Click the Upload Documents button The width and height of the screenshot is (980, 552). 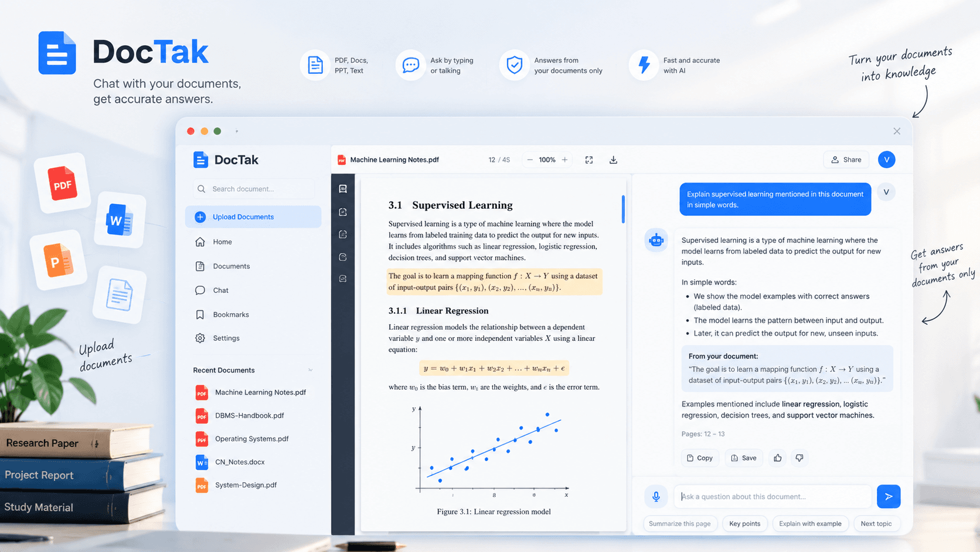pos(253,217)
